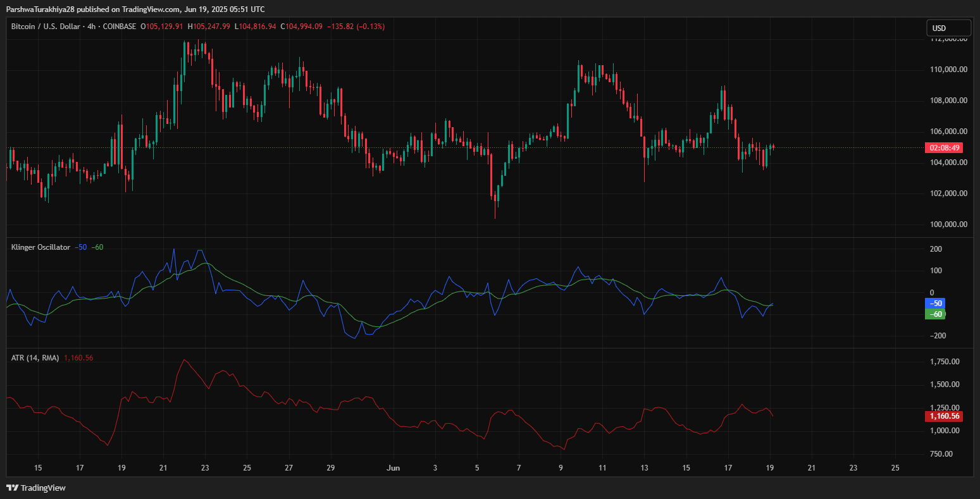Viewport: 980px width, 499px height.
Task: Click the COINBASE exchange label
Action: 118,27
